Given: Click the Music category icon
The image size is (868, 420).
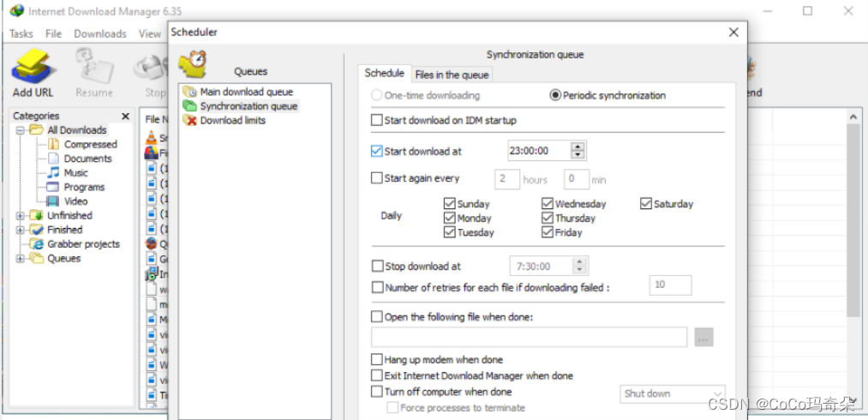Looking at the screenshot, I should [53, 173].
